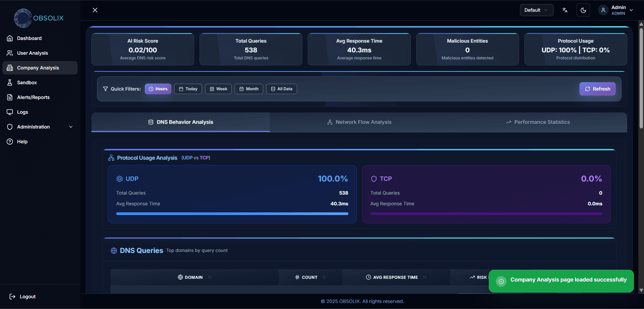Click the TCP Avg Response Time 0.0ms value
The height and width of the screenshot is (309, 644).
pos(595,204)
